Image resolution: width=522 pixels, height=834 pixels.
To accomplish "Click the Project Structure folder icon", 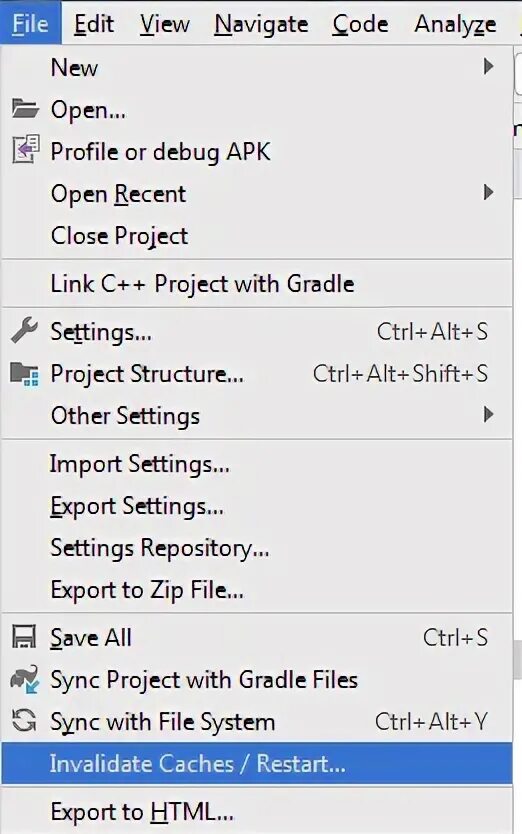I will click(x=24, y=373).
